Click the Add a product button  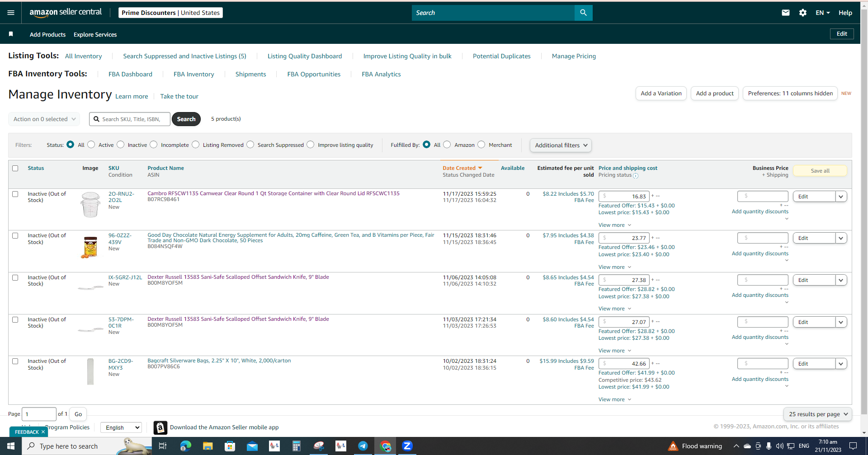coord(715,94)
